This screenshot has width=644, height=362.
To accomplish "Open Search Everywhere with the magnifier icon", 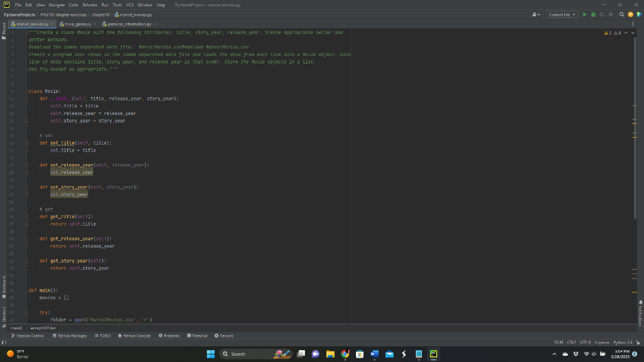I will click(x=621, y=14).
